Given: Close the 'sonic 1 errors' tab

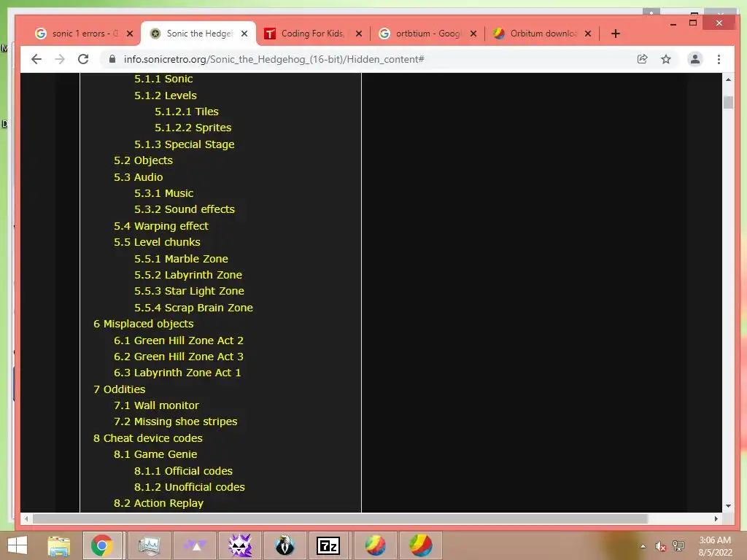Looking at the screenshot, I should (x=130, y=34).
